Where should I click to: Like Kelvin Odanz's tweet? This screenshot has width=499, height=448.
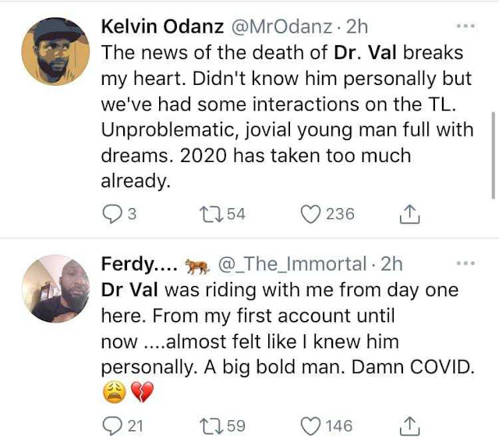pyautogui.click(x=312, y=213)
